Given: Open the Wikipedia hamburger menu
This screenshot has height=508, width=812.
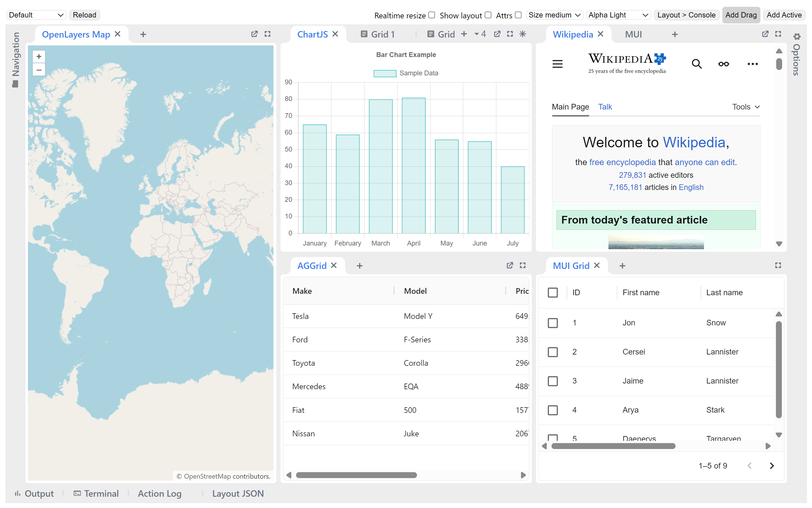Looking at the screenshot, I should click(x=557, y=64).
